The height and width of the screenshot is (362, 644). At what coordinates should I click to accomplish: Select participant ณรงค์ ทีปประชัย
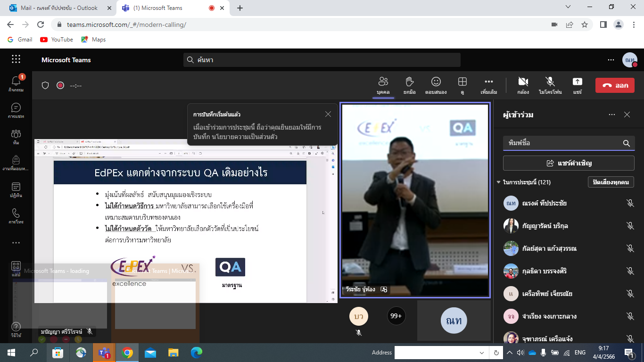569,203
